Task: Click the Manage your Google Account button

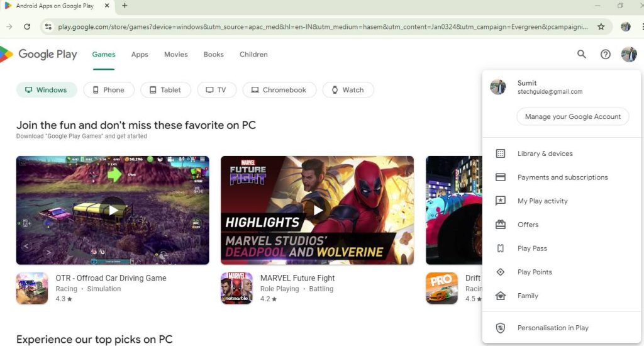Action: pos(572,116)
